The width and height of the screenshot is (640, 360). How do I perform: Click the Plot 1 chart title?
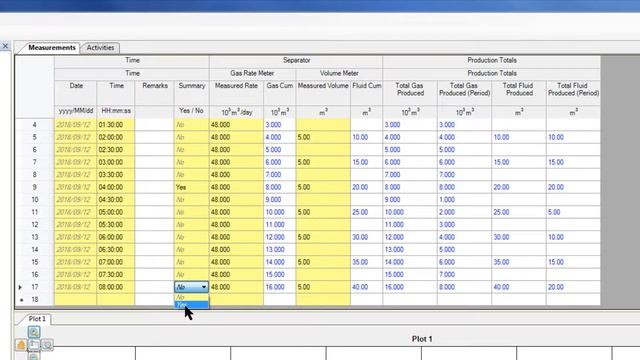coord(422,339)
